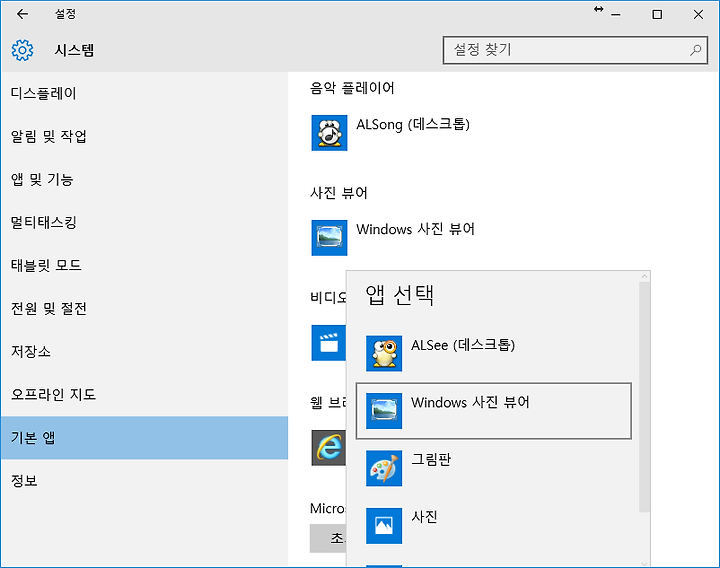Viewport: 720px width, 568px height.
Task: Click the Internet Explorer browser icon
Action: 328,448
